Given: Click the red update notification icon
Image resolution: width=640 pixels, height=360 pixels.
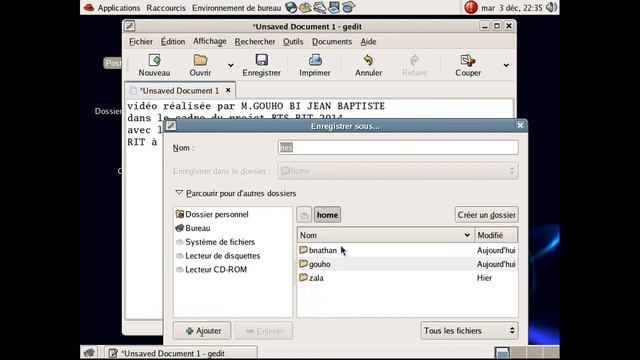Looking at the screenshot, I should pos(471,7).
